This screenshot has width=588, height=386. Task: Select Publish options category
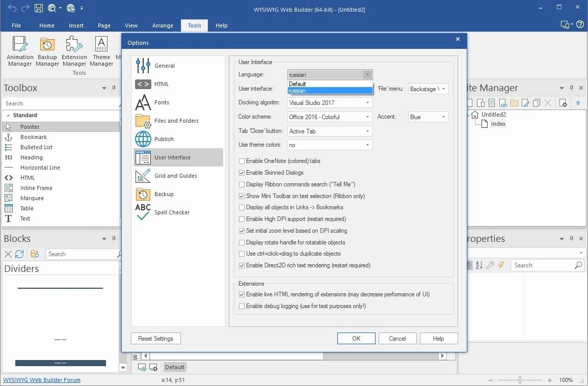pyautogui.click(x=178, y=139)
